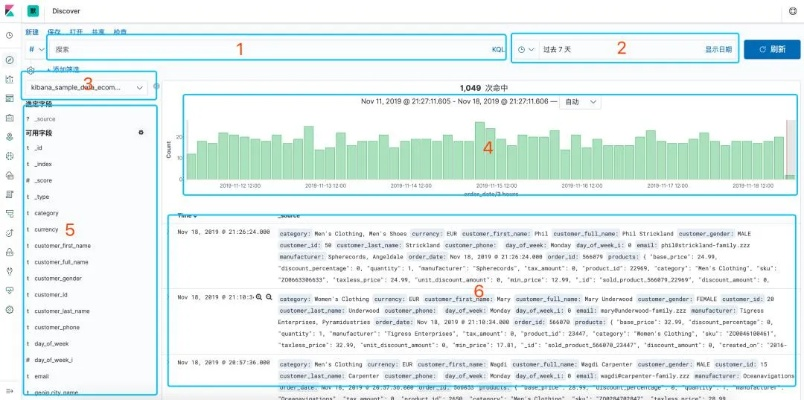Click the blue 刷新 refresh button

pyautogui.click(x=772, y=48)
